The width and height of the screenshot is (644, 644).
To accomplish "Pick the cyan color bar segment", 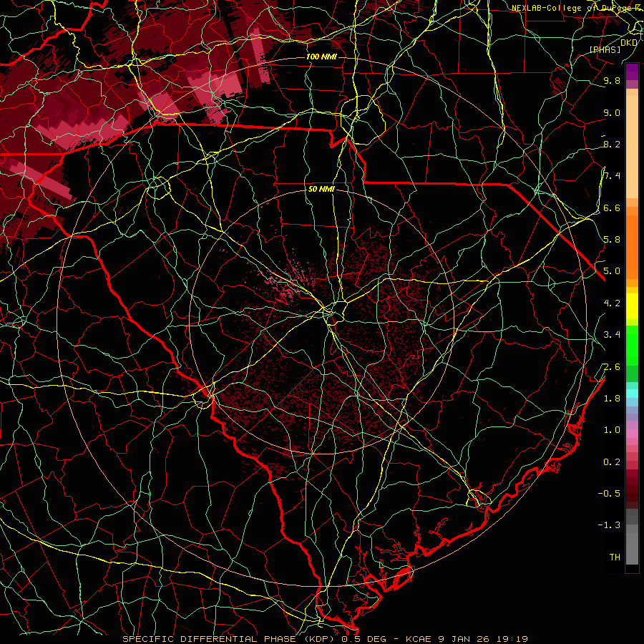I will [632, 393].
